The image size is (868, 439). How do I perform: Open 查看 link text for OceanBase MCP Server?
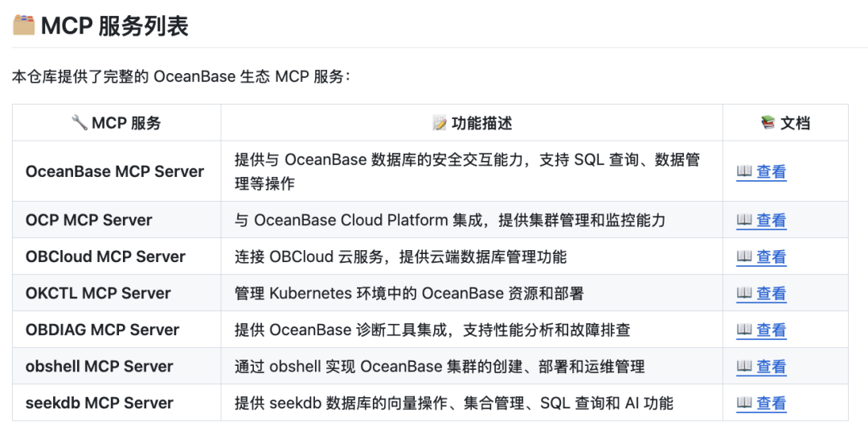[x=772, y=171]
